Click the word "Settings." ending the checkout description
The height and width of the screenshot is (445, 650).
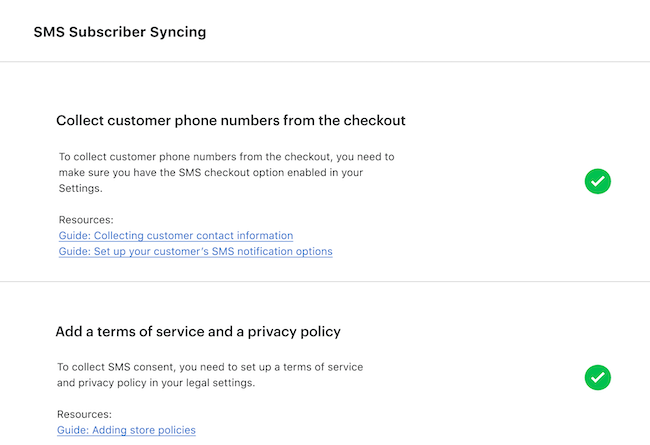coord(82,188)
